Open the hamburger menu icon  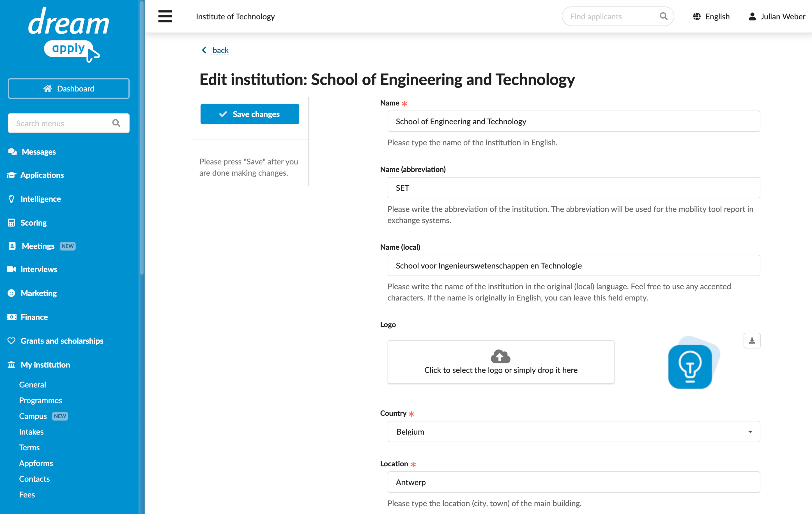click(x=165, y=16)
